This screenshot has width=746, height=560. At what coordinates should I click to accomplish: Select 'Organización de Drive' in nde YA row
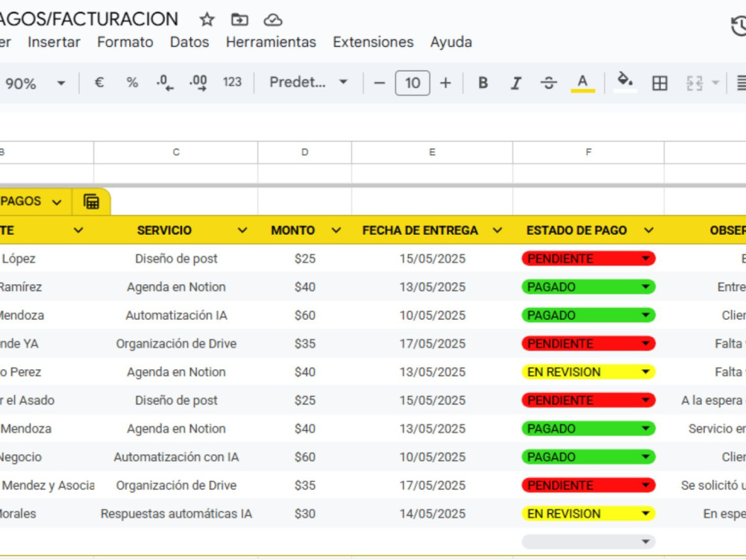pyautogui.click(x=176, y=344)
